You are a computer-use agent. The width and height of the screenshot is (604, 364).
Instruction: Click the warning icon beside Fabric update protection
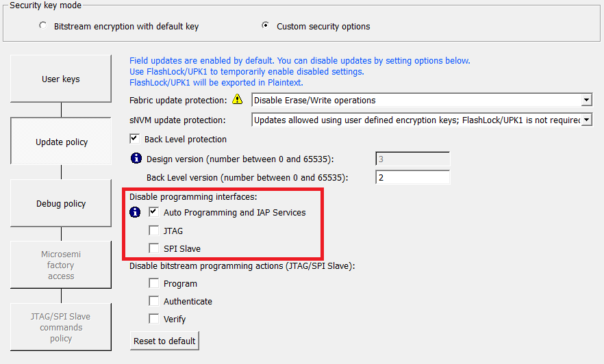(x=238, y=100)
